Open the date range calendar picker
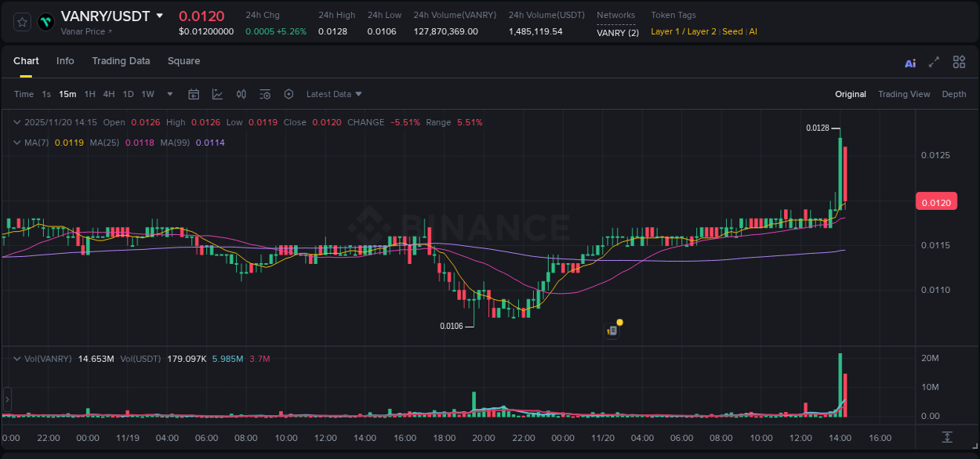The width and height of the screenshot is (980, 459). 194,94
